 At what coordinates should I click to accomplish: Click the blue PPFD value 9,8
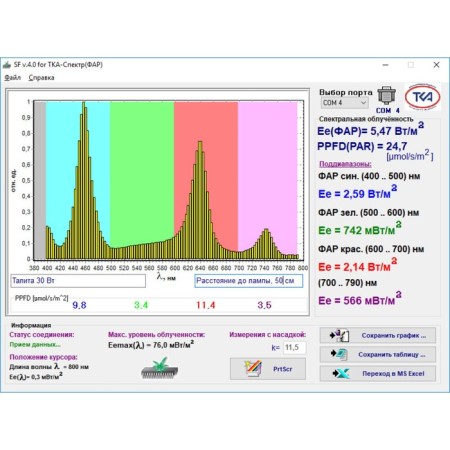click(x=79, y=305)
